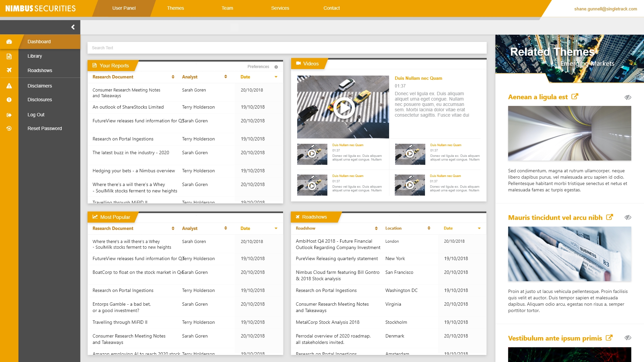Image resolution: width=644 pixels, height=362 pixels.
Task: Click the Reset Password icon in sidebar
Action: pos(9,128)
